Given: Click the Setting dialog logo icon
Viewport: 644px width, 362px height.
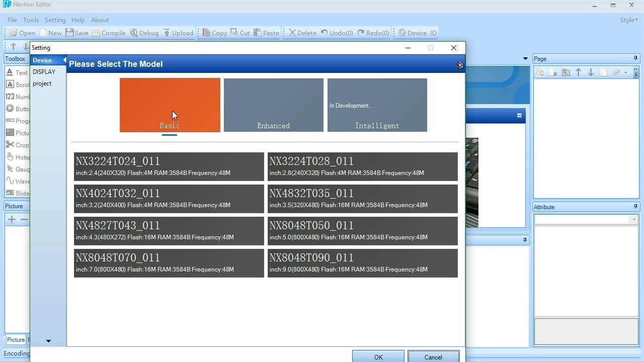Looking at the screenshot, I should click(x=460, y=65).
